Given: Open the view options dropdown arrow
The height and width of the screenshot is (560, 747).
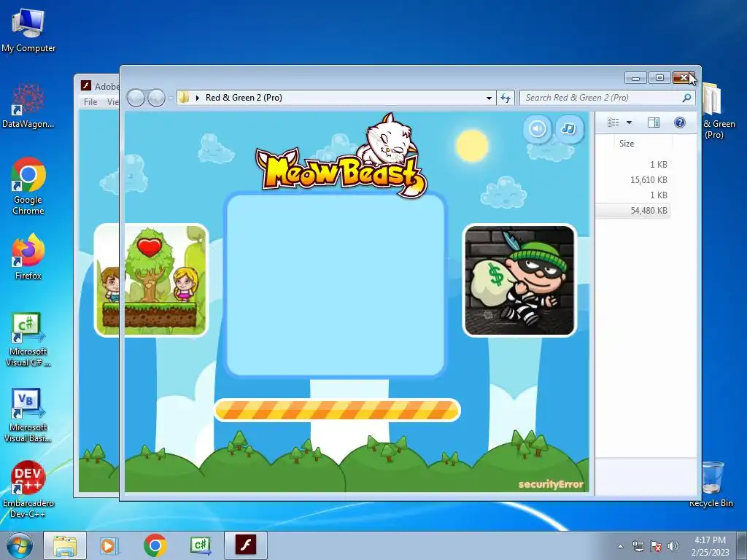Looking at the screenshot, I should pyautogui.click(x=629, y=122).
